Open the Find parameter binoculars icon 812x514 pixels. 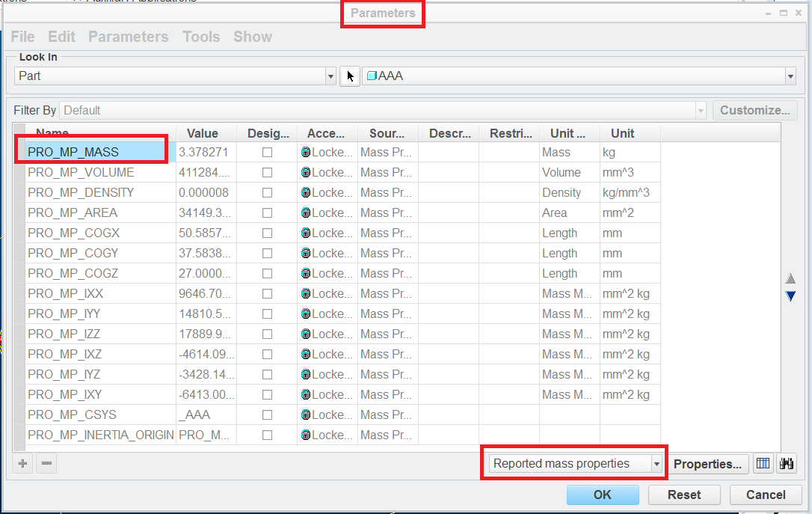[x=786, y=463]
